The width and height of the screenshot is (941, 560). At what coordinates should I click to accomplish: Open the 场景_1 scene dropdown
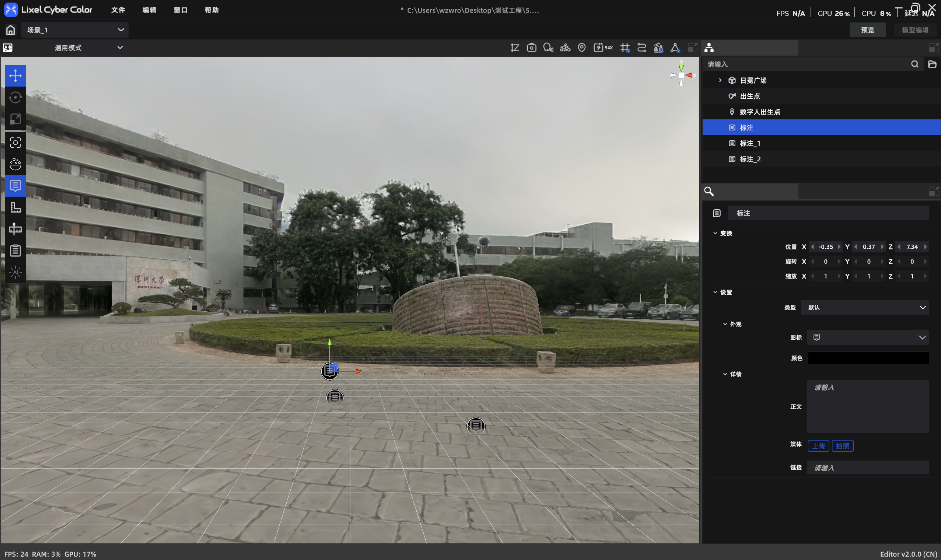75,30
